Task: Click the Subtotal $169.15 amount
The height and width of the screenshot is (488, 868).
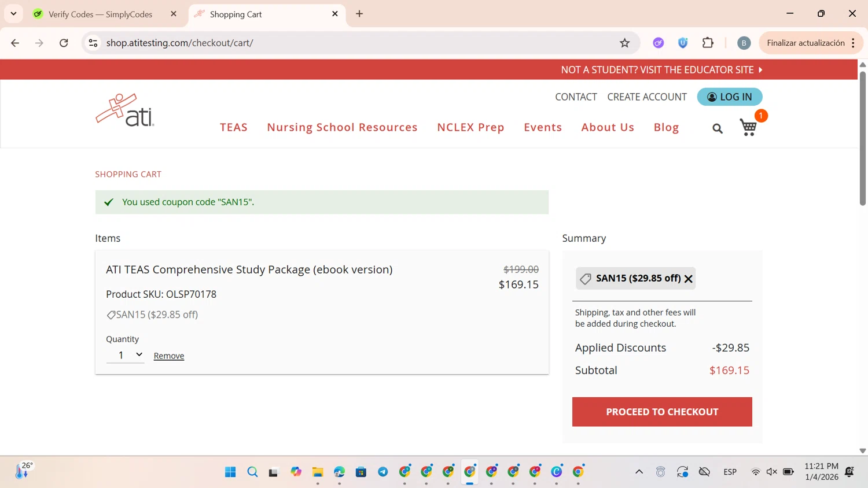Action: (729, 370)
